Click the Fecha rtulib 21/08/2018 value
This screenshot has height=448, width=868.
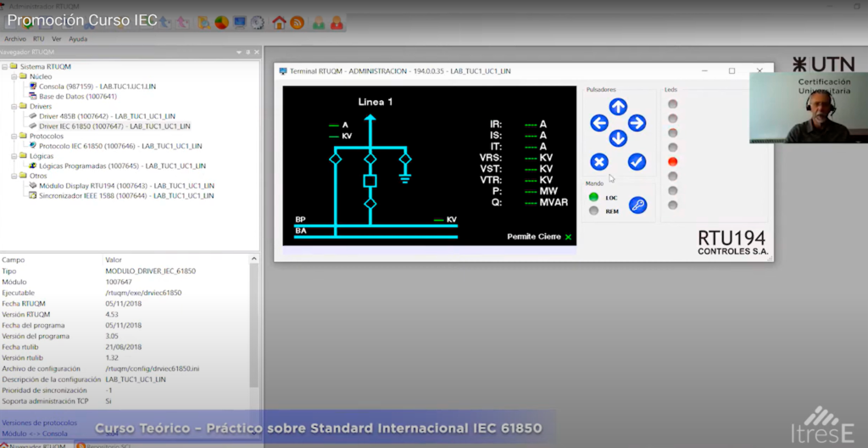click(124, 347)
